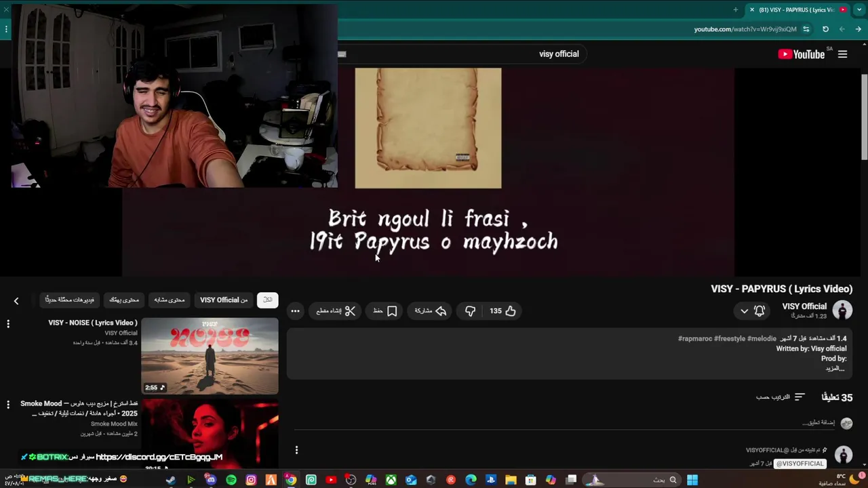Select the 'محتوى مشابه' filter chip

click(170, 300)
